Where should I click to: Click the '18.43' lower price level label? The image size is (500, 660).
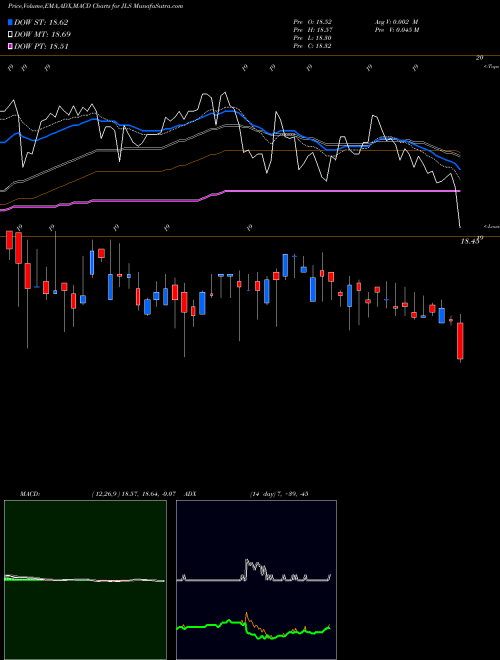[470, 242]
